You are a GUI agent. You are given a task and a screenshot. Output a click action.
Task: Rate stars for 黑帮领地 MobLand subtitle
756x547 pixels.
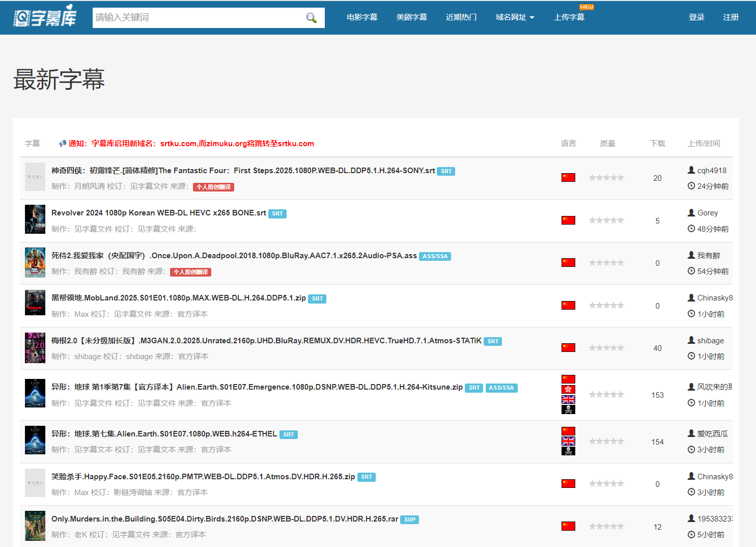click(x=606, y=306)
